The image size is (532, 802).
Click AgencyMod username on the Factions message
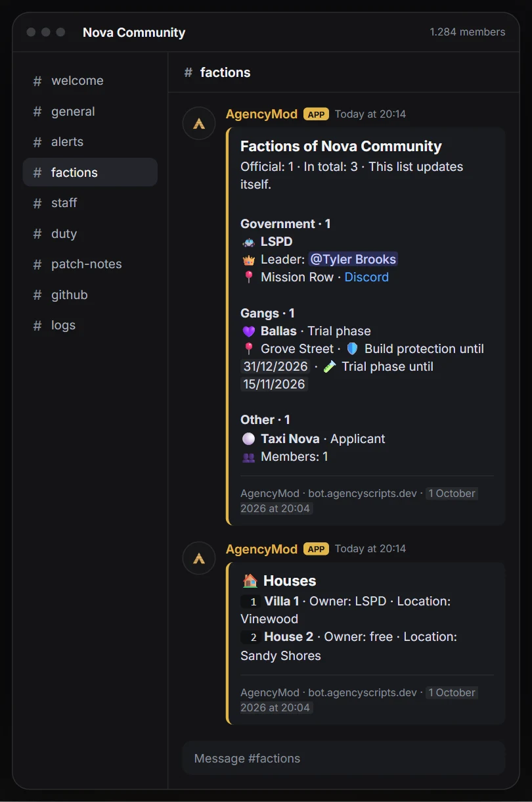point(261,114)
